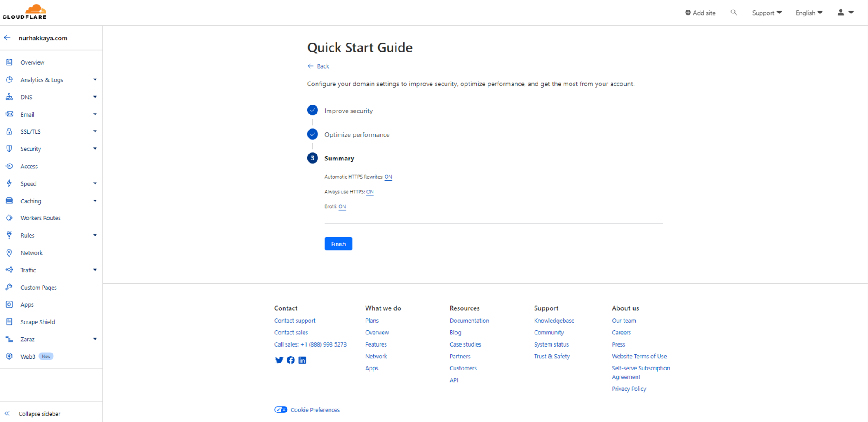Image resolution: width=868 pixels, height=422 pixels.
Task: Go Back in the Quick Start Guide
Action: coord(318,66)
